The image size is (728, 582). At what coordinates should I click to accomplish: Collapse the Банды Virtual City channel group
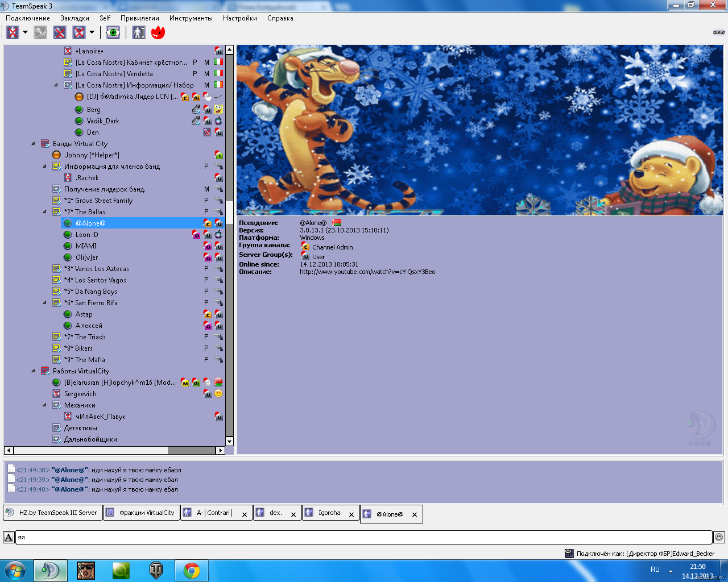tap(33, 144)
